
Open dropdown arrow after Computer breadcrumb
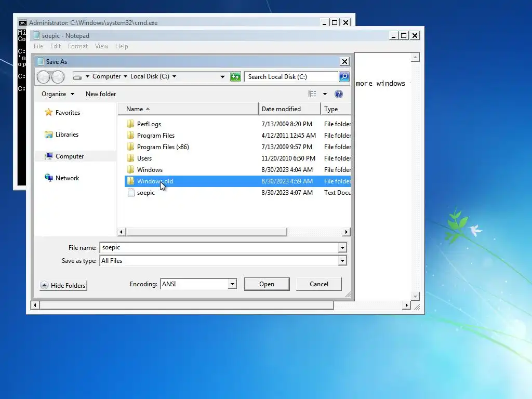click(x=125, y=76)
